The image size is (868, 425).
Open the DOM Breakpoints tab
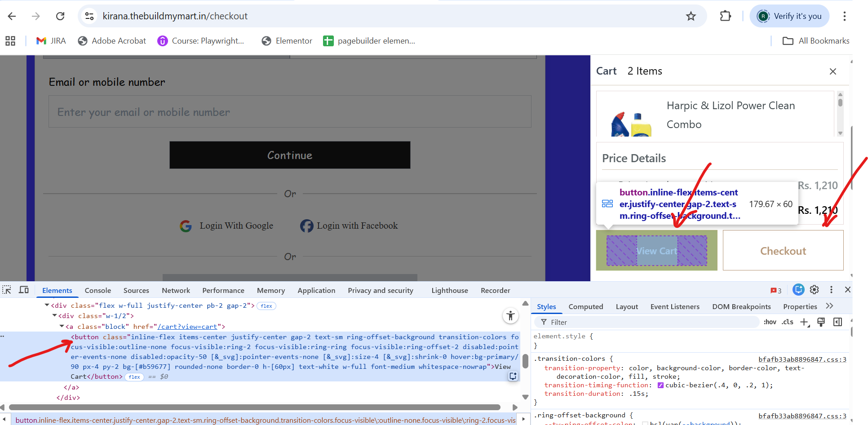(x=741, y=307)
